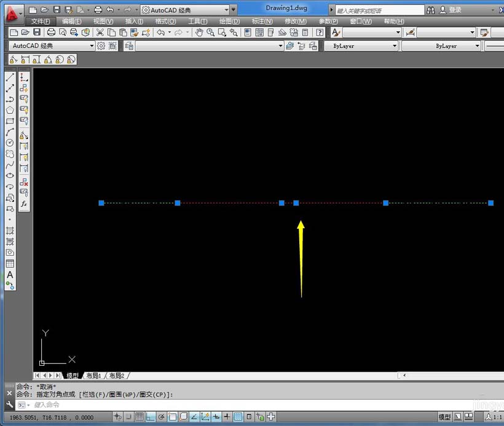
Task: Select the Circle drawing tool
Action: [x=10, y=143]
